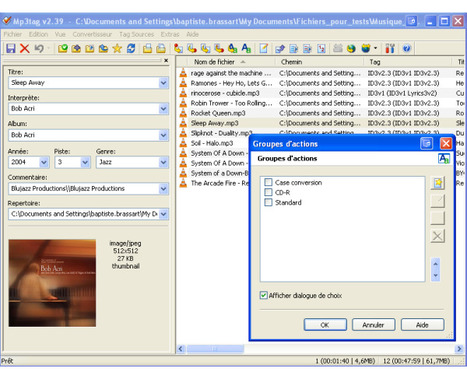Open the Extras menu

(x=170, y=34)
